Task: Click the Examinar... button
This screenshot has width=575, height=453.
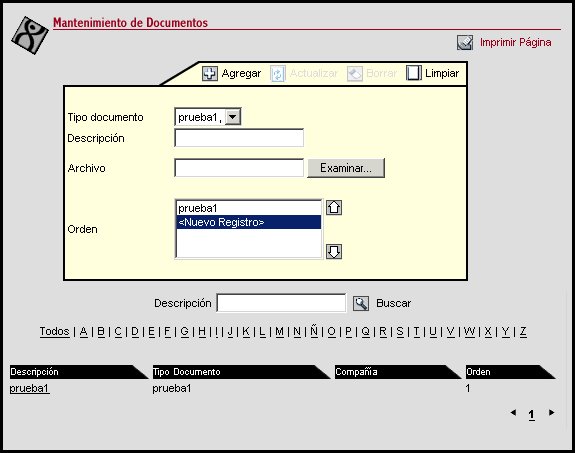Action: (346, 168)
